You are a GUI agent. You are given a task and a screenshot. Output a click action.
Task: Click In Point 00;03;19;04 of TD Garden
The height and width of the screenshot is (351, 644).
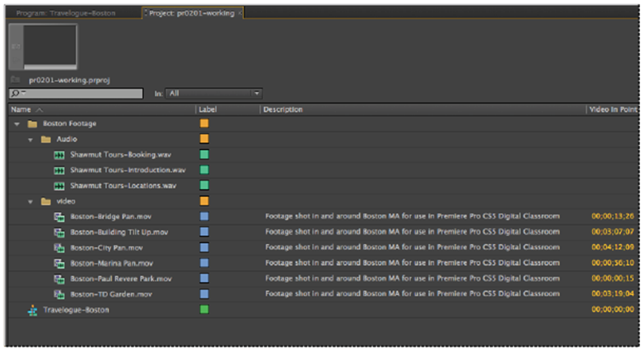(x=612, y=294)
